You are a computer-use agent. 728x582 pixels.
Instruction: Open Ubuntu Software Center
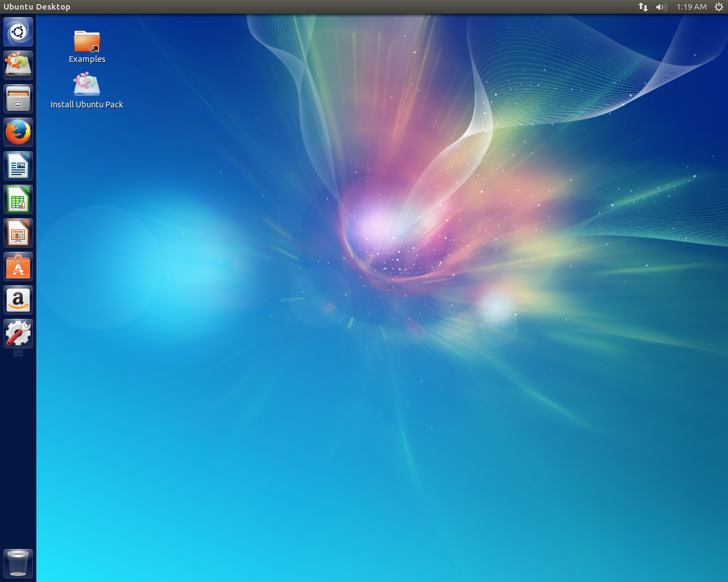click(x=18, y=267)
